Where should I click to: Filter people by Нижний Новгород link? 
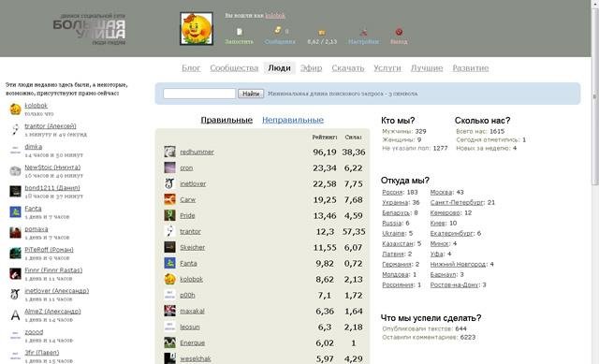pos(458,264)
